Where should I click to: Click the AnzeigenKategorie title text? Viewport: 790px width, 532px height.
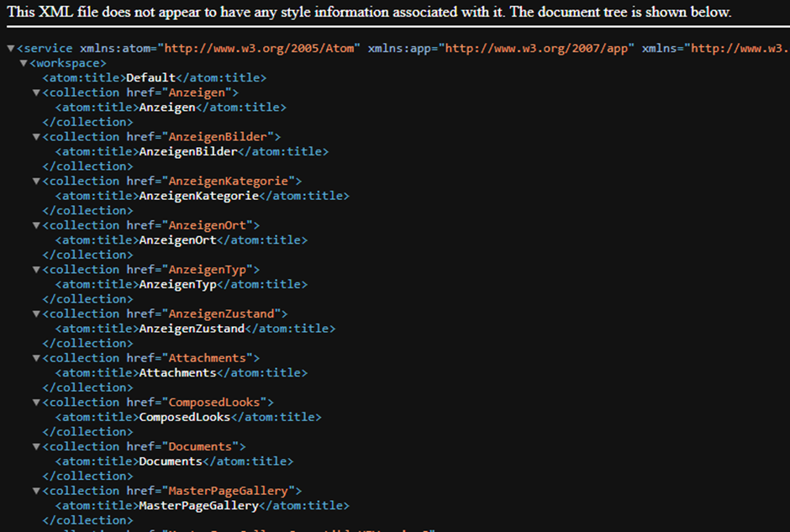(x=199, y=196)
